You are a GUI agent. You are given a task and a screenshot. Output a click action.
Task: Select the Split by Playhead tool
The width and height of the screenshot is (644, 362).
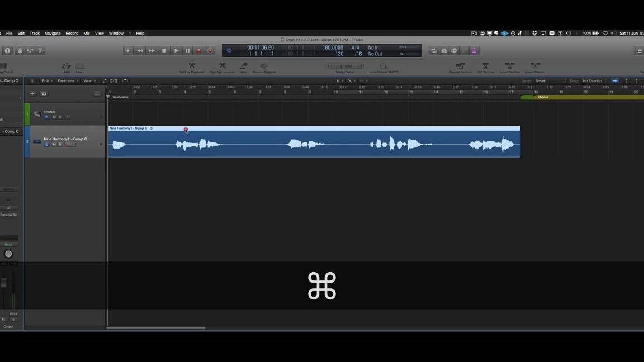click(191, 66)
